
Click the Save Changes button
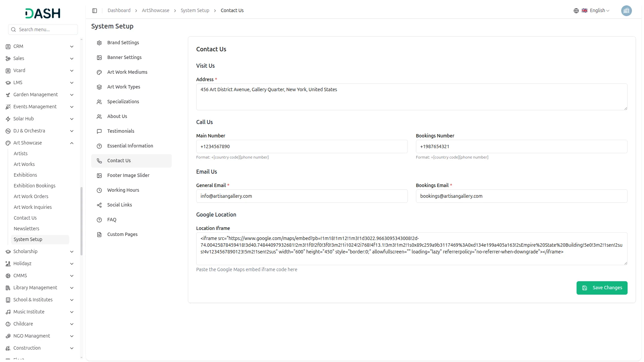(x=602, y=288)
